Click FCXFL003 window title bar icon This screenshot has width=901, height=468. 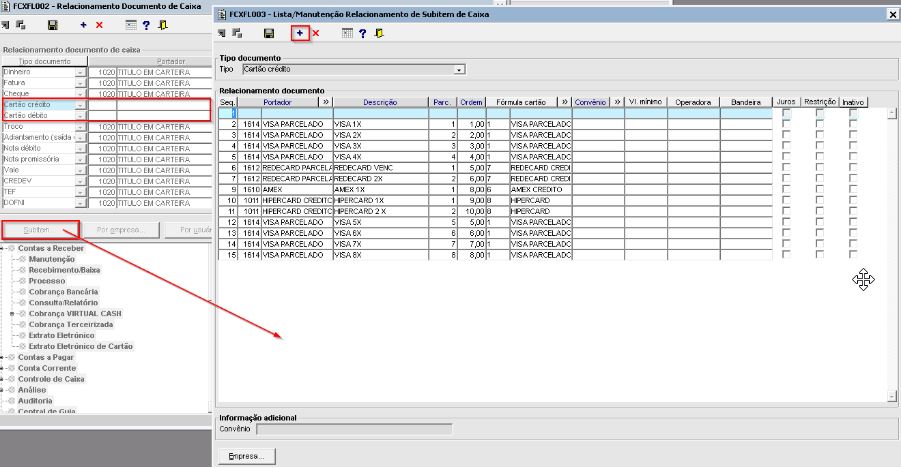pyautogui.click(x=222, y=14)
